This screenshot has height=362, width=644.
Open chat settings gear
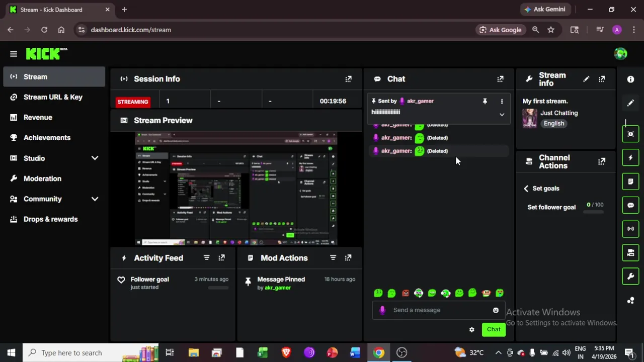[x=471, y=330]
